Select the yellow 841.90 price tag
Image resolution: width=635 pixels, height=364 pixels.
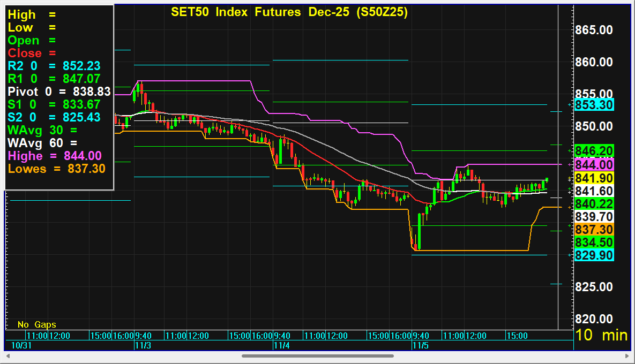594,178
